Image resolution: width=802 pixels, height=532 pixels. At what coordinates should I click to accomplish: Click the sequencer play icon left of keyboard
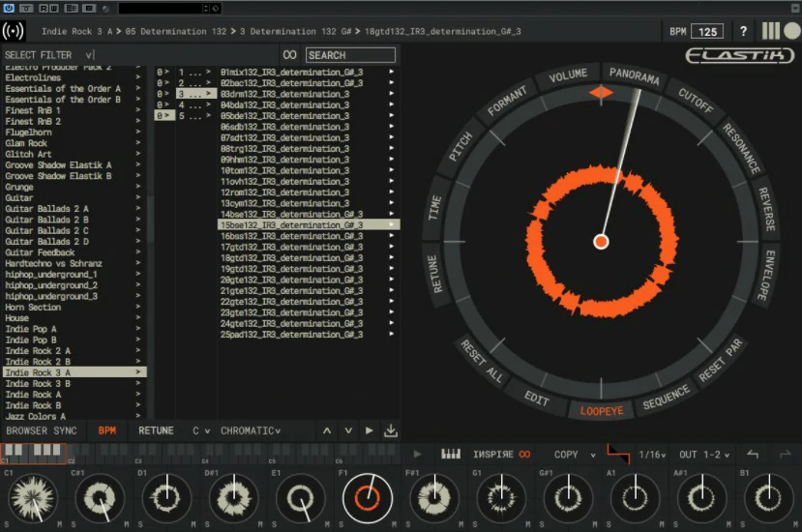click(x=417, y=454)
